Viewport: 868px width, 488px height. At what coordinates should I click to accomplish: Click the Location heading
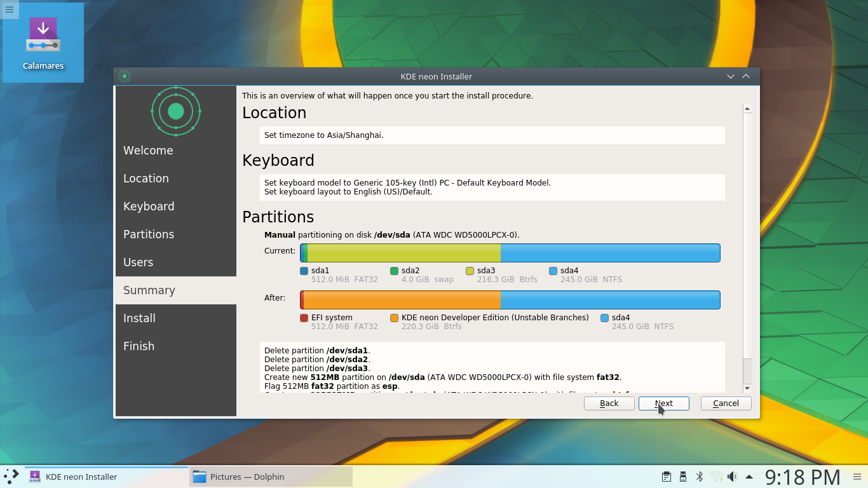coord(275,112)
